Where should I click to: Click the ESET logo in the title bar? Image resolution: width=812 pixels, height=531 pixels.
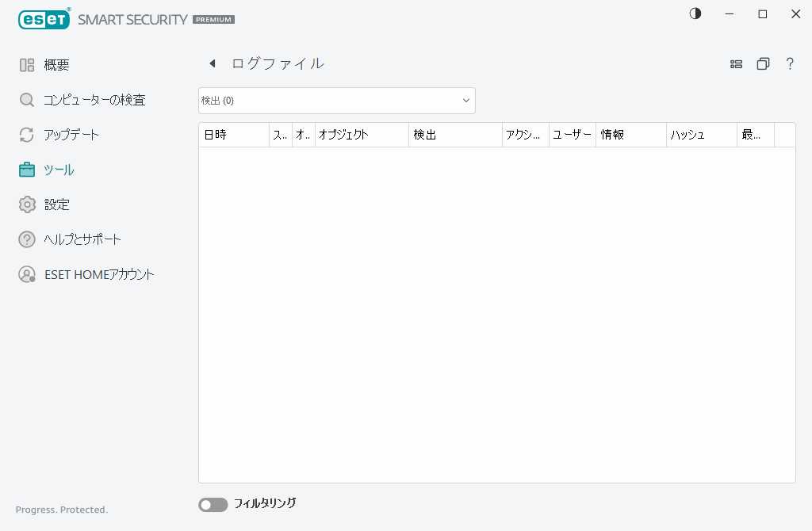coord(44,19)
